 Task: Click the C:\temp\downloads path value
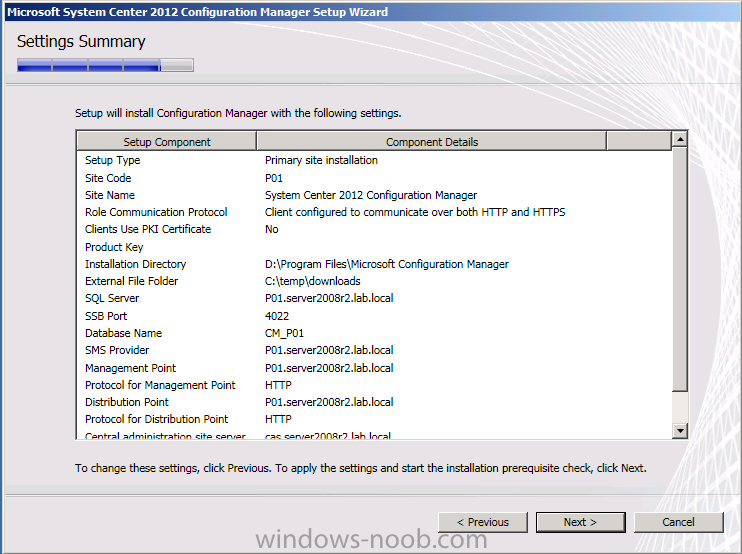313,281
